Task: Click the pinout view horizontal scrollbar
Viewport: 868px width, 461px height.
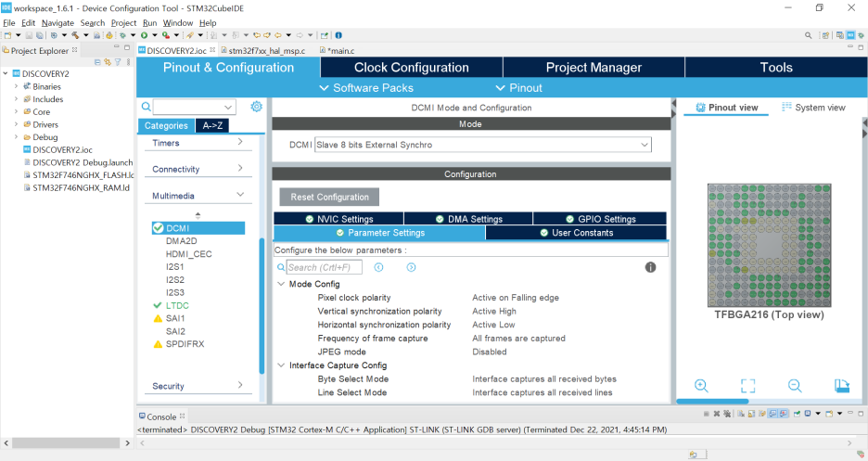Action: [712, 402]
